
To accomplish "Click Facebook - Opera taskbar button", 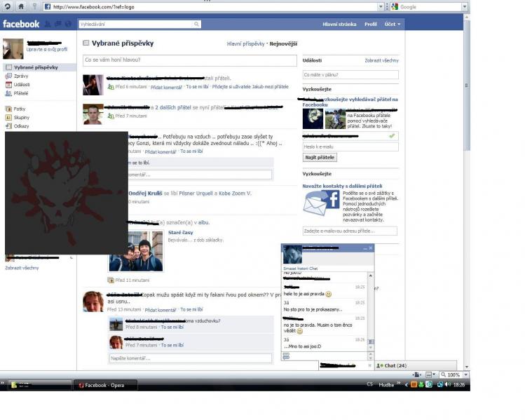I will [x=104, y=385].
